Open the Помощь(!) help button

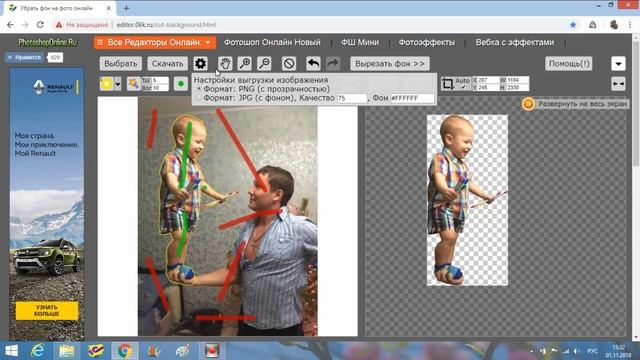tap(569, 63)
